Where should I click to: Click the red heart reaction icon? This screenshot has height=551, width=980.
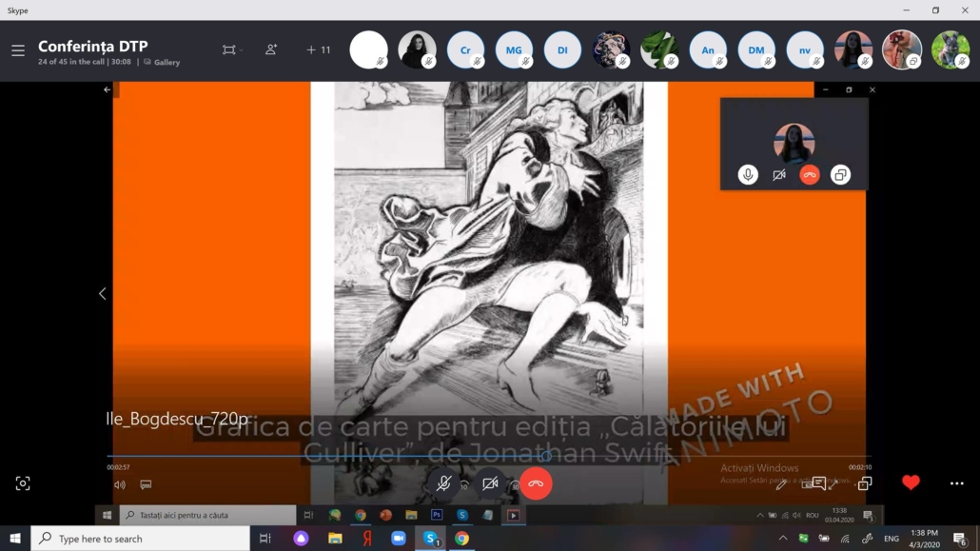coord(911,482)
